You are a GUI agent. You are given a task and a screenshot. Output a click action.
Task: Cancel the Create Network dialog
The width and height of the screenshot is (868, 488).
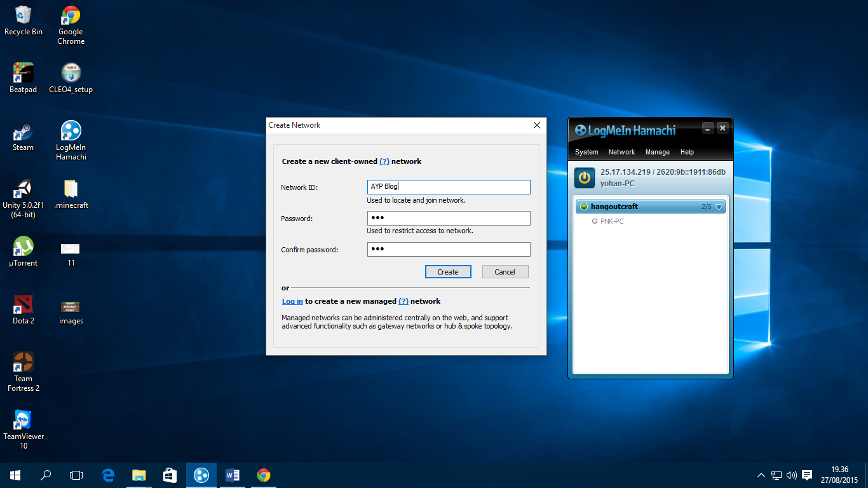[x=505, y=272]
